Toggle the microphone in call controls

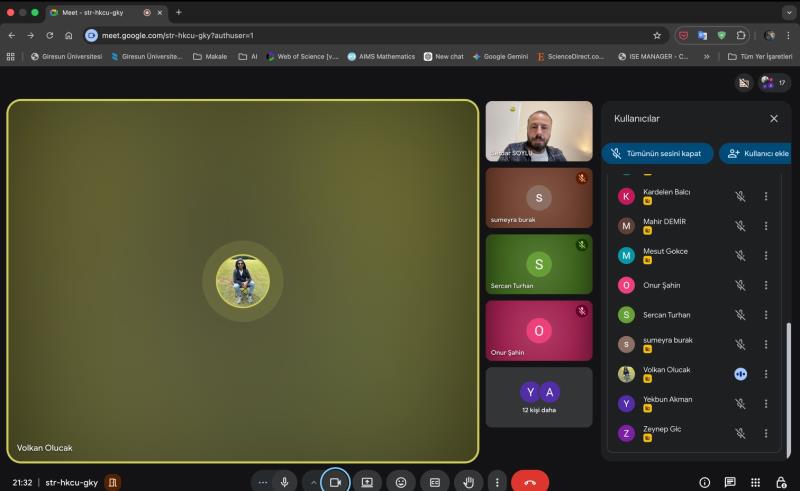[285, 482]
